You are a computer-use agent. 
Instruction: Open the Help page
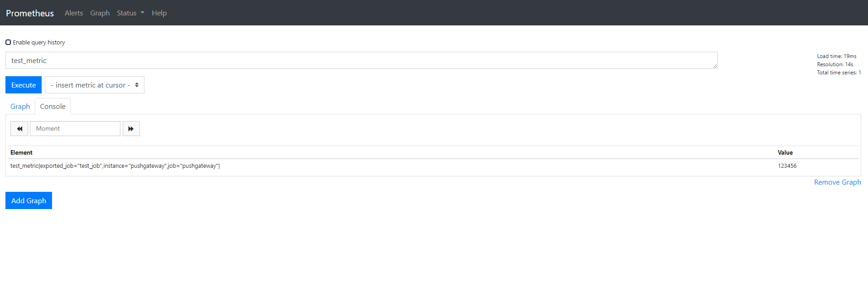159,13
